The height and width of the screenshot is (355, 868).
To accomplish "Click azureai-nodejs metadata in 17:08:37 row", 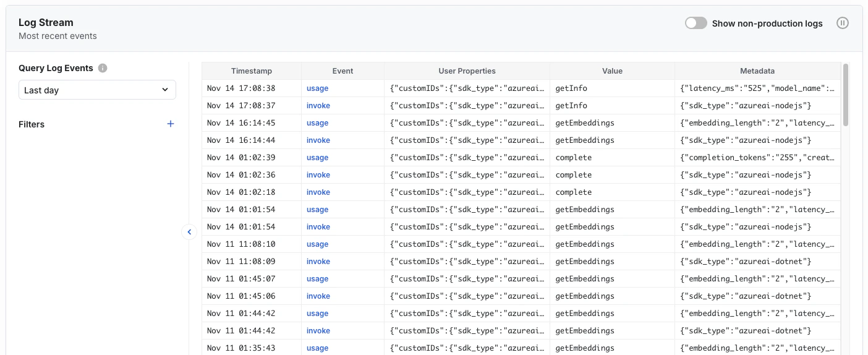I will 746,106.
